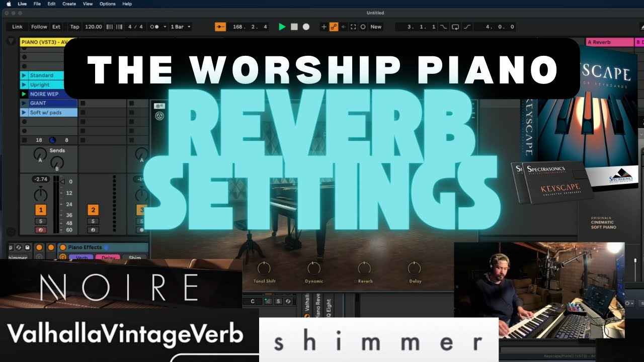Open the Edit menu
The width and height of the screenshot is (644, 362).
coord(51,4)
